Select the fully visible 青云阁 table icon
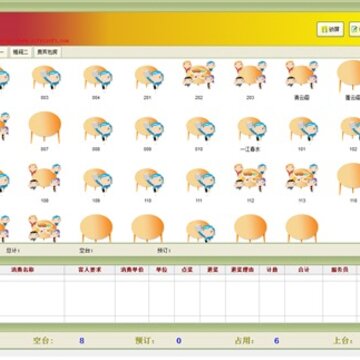This screenshot has width=360, height=360. [x=302, y=75]
